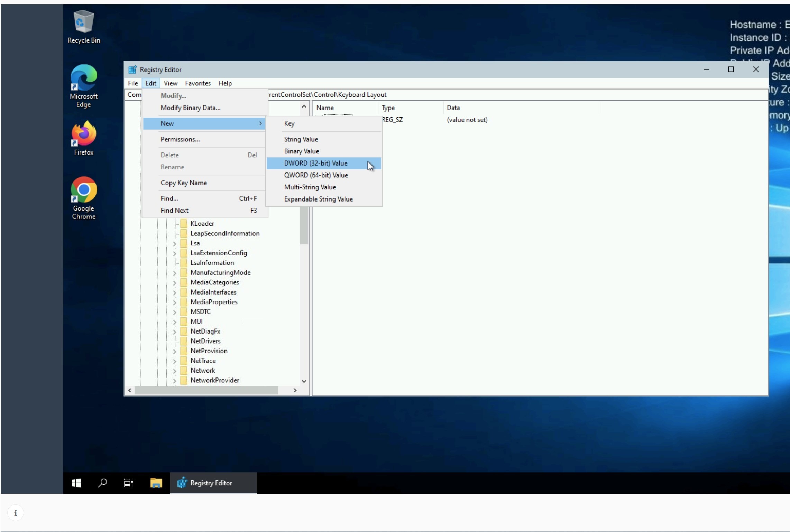
Task: Expand the Network node
Action: pos(174,371)
